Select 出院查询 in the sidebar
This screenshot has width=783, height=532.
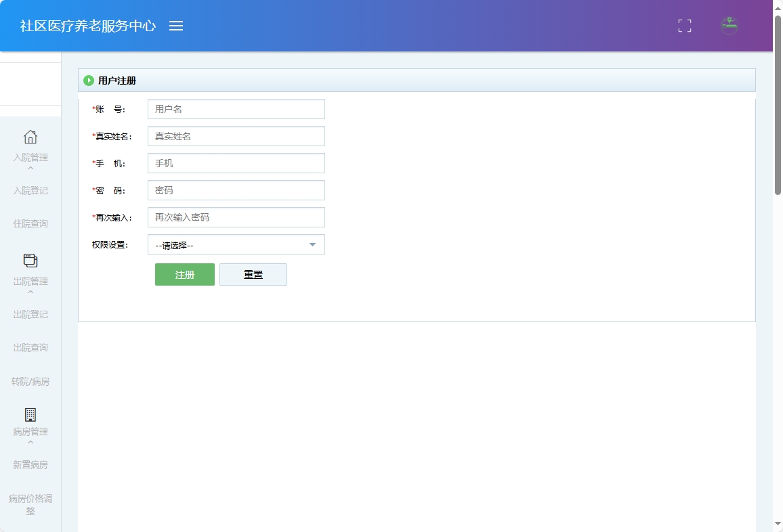pos(30,347)
